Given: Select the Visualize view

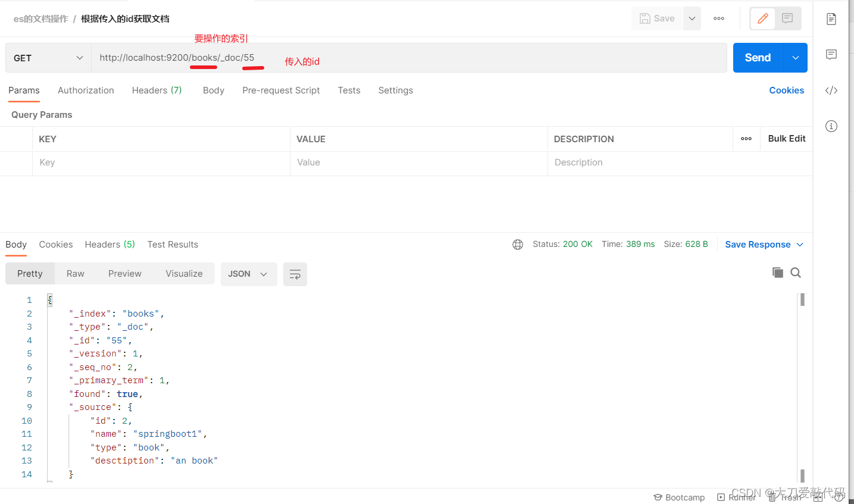Looking at the screenshot, I should tap(184, 274).
